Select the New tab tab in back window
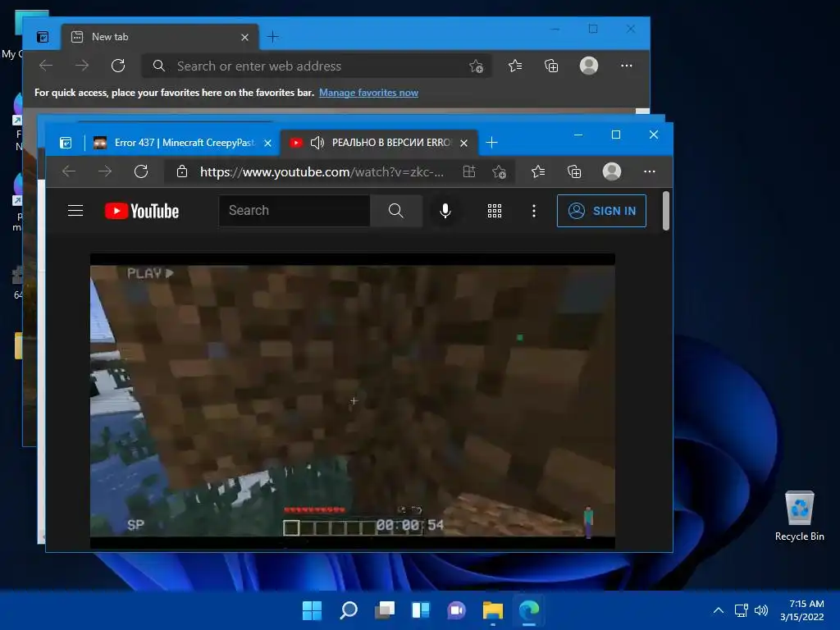 pyautogui.click(x=160, y=37)
